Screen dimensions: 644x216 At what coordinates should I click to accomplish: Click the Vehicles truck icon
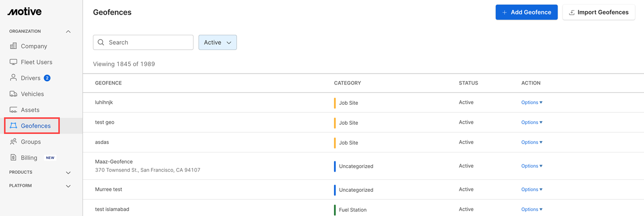click(x=14, y=94)
